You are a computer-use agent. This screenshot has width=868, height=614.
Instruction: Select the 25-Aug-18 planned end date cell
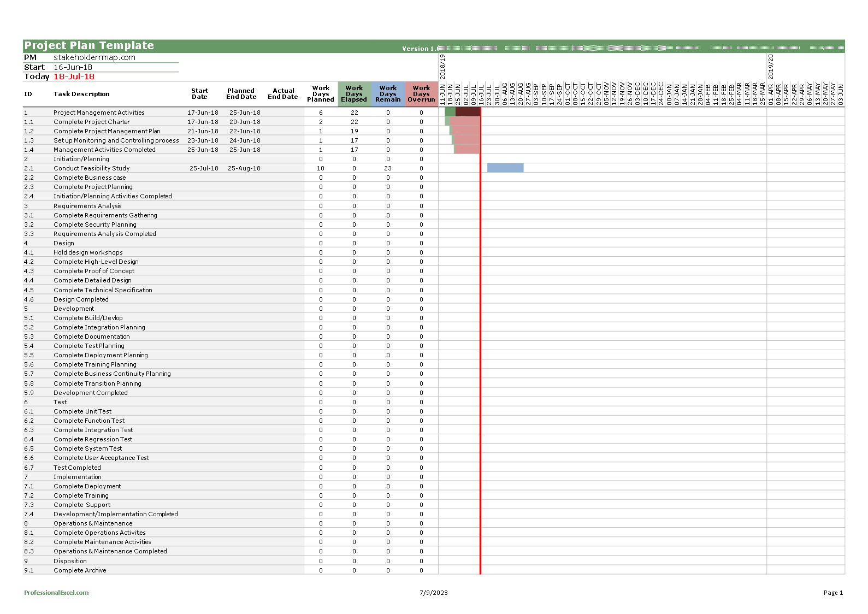[244, 168]
